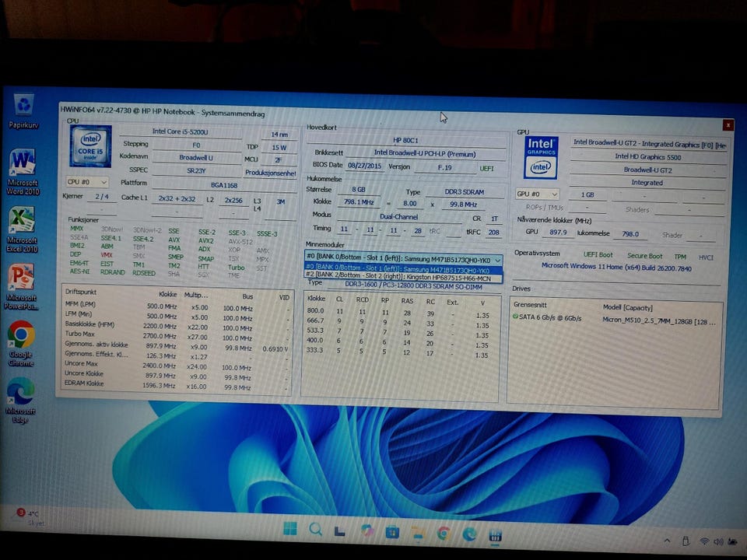747x560 pixels.
Task: Click the DDR3 SDRAM memory type value
Action: coord(464,192)
